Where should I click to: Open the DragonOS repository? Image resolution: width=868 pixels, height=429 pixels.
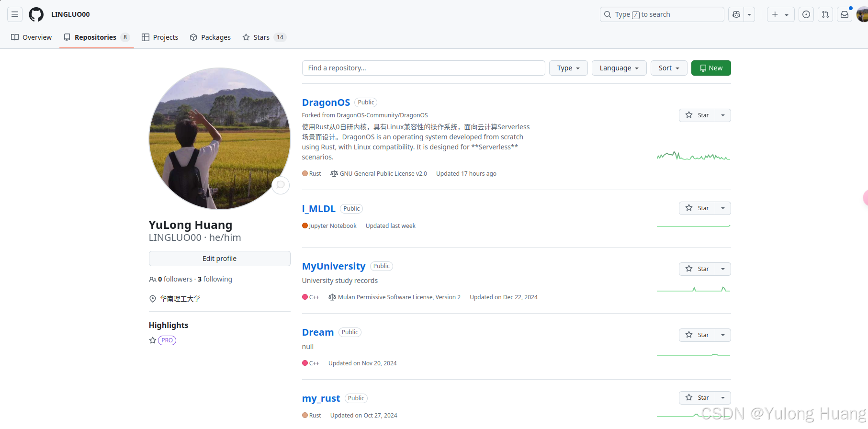click(326, 102)
